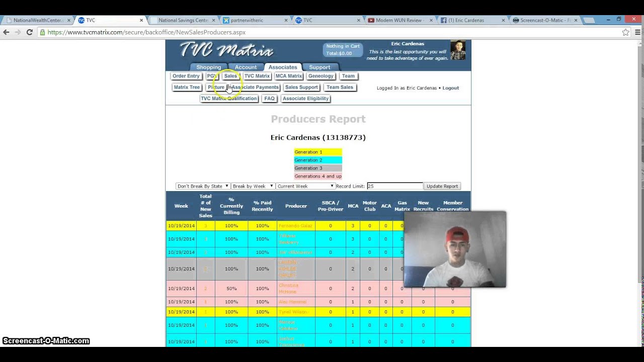This screenshot has height=362, width=644.
Task: Click the Logout link
Action: click(x=451, y=88)
